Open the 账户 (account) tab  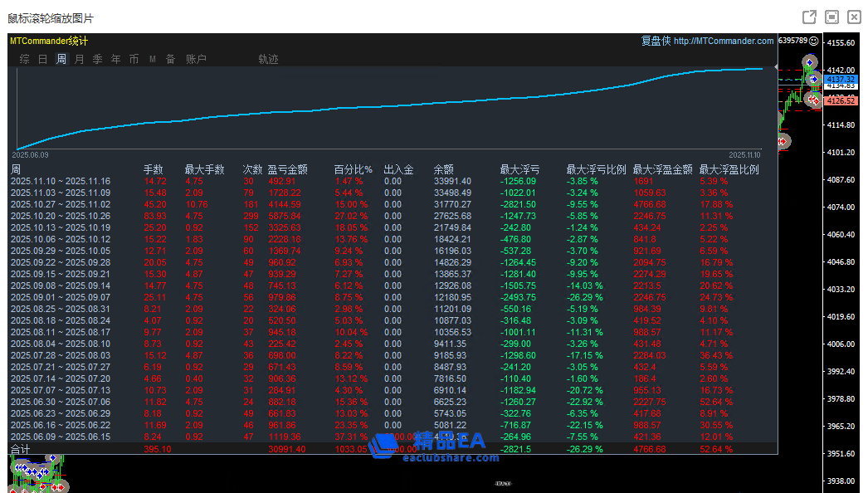[x=196, y=59]
